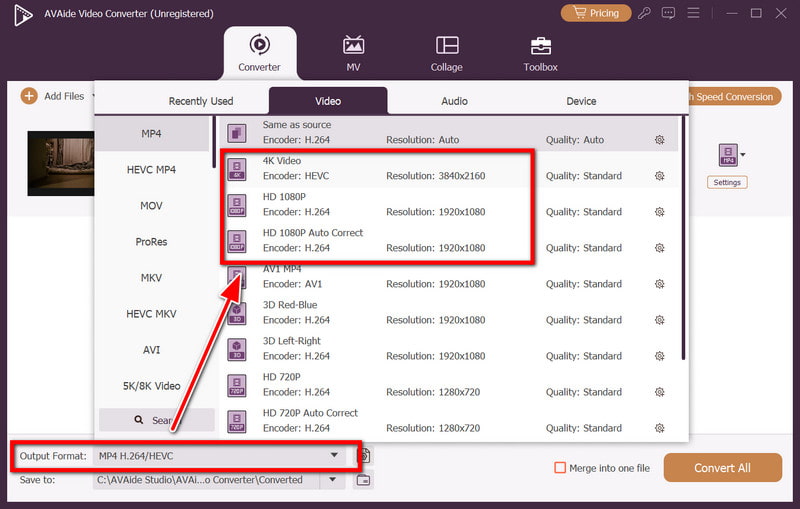The width and height of the screenshot is (800, 509).
Task: Open settings gear for HD 1080P
Action: point(660,212)
